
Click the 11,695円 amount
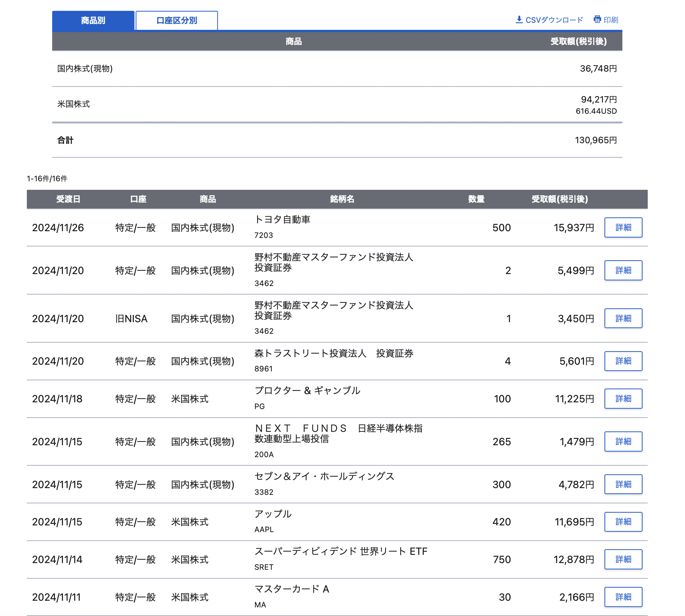(575, 522)
